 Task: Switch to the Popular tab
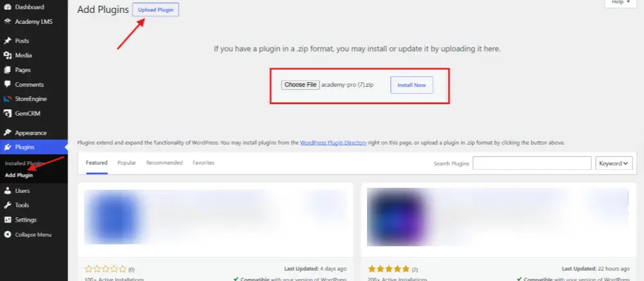click(127, 163)
